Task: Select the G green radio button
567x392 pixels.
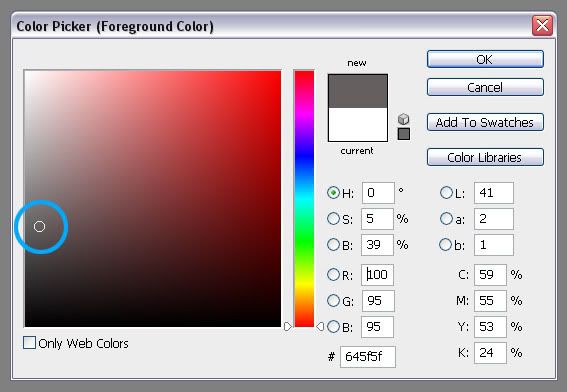Action: 333,301
